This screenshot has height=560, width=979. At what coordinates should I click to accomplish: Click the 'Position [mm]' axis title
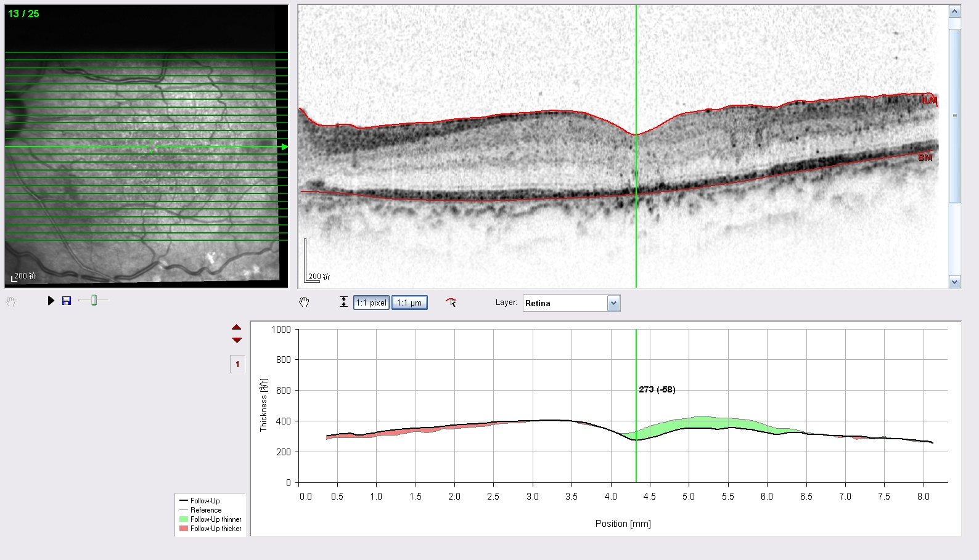tap(623, 524)
